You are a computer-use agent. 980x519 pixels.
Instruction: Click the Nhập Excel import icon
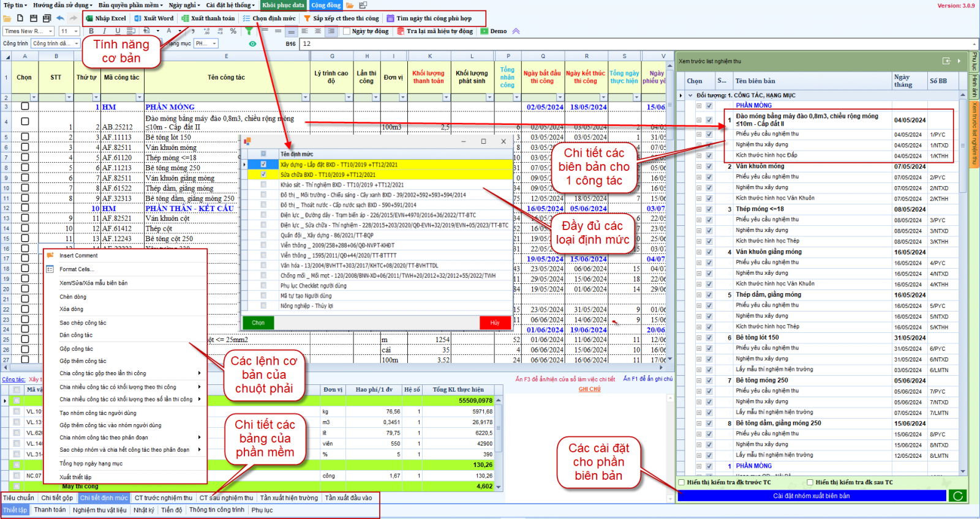(x=90, y=18)
